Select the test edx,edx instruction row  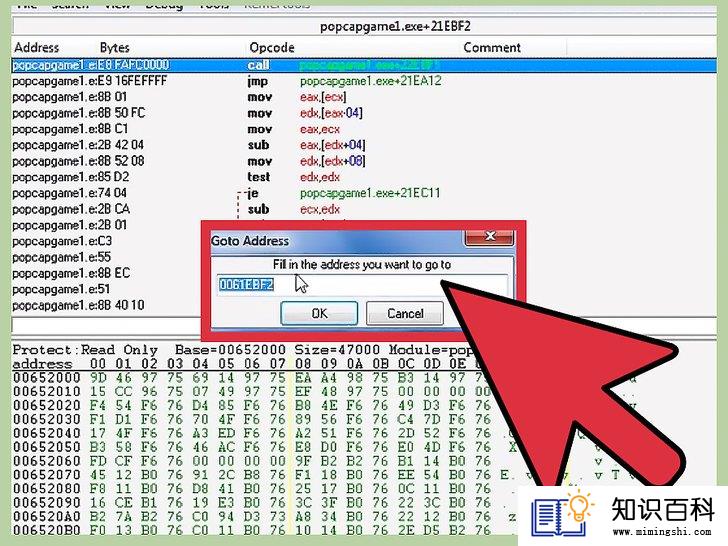(364, 177)
